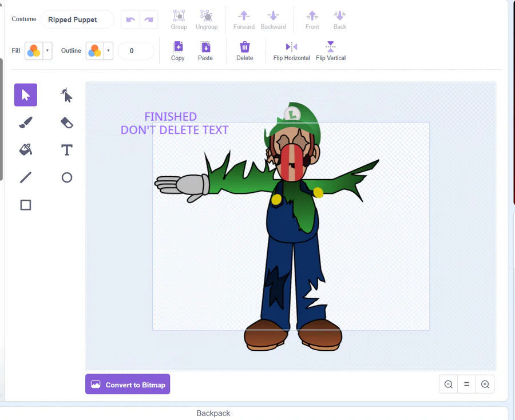Select the Circle tool
515x420 pixels.
coord(67,177)
